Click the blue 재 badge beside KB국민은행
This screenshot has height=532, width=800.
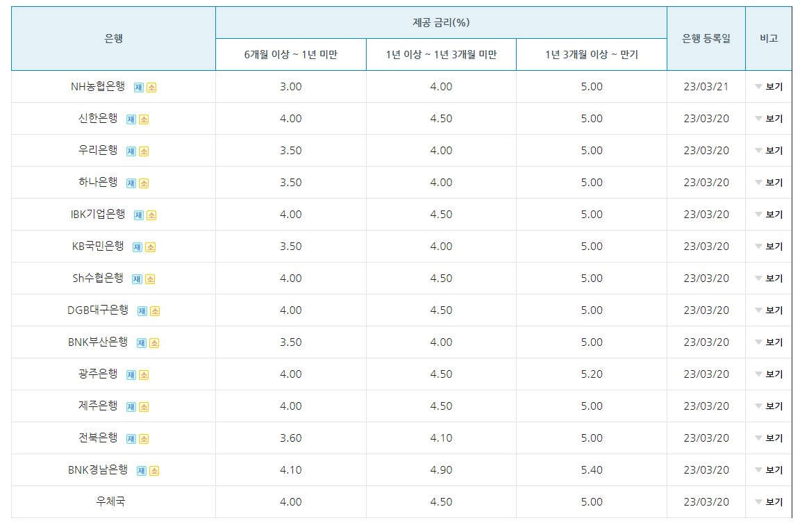click(137, 247)
